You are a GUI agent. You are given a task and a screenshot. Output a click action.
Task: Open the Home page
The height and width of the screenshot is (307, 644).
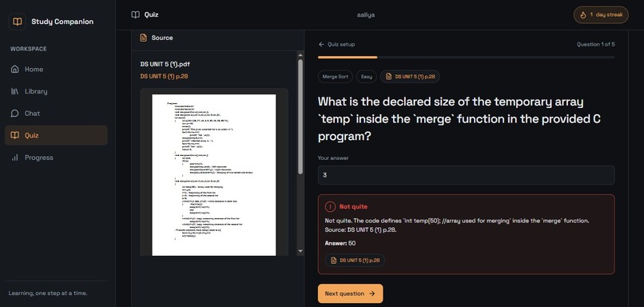pyautogui.click(x=56, y=69)
